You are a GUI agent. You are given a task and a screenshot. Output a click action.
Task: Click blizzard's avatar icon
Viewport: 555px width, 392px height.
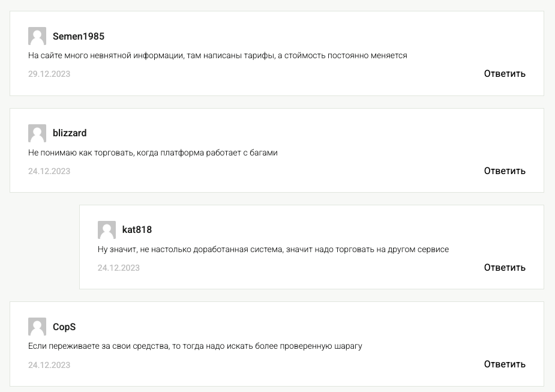tap(37, 133)
